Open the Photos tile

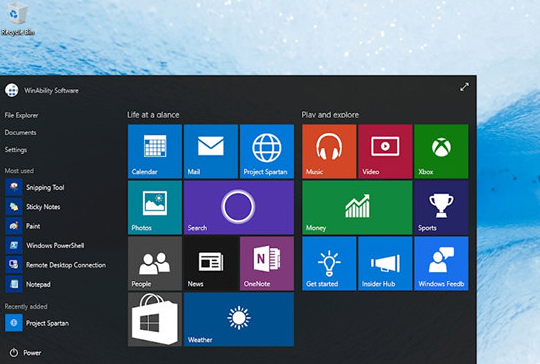click(155, 208)
